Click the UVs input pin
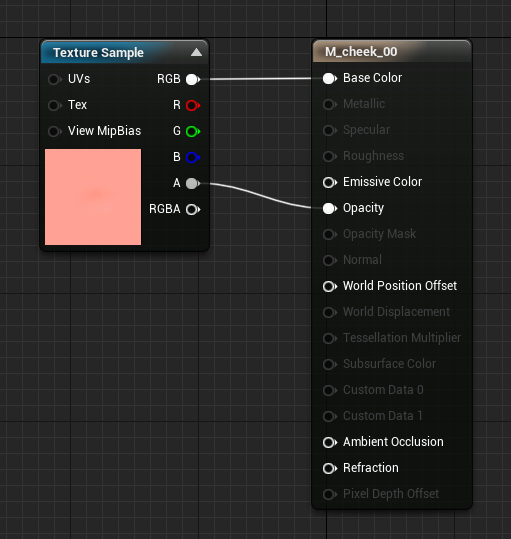The height and width of the screenshot is (539, 511). pos(55,79)
